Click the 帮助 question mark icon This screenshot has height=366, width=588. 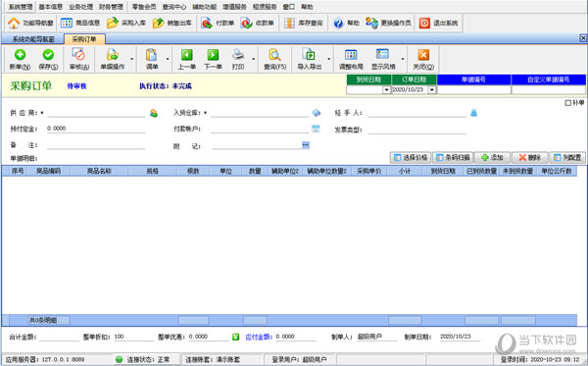[x=338, y=23]
